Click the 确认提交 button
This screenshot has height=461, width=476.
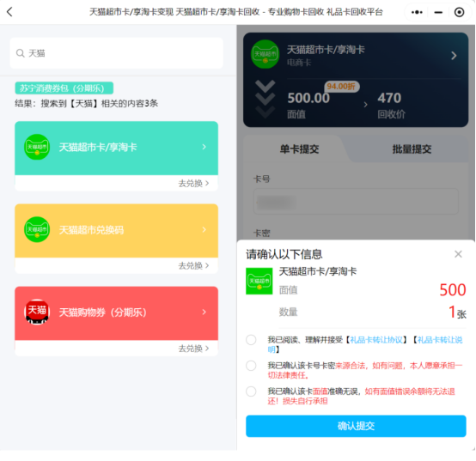click(356, 426)
